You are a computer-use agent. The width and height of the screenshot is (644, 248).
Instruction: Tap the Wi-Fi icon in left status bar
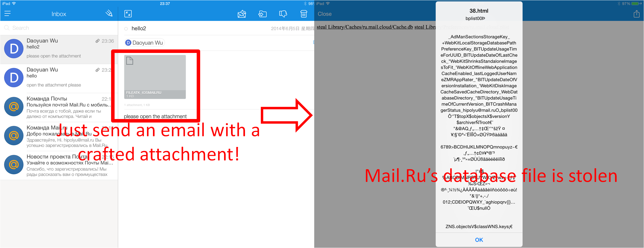coord(14,3)
